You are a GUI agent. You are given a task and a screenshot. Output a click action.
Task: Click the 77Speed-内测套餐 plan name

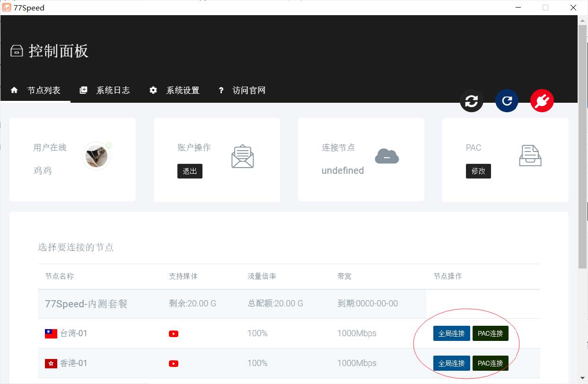pos(86,304)
